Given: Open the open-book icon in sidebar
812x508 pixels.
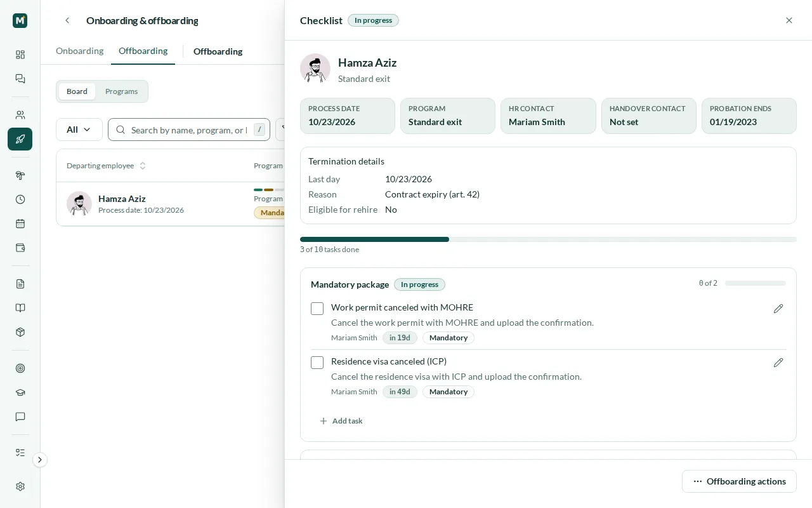Looking at the screenshot, I should click(20, 308).
